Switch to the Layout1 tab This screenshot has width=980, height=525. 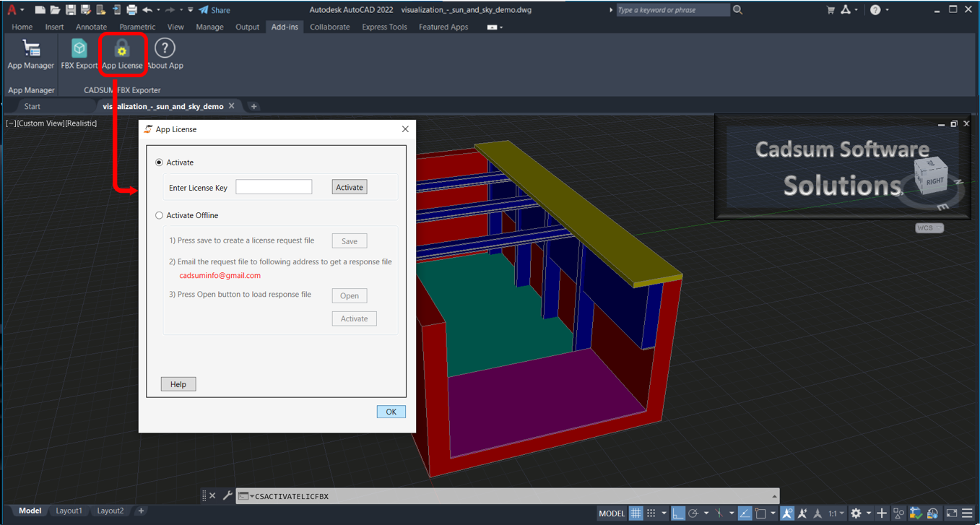[x=69, y=511]
